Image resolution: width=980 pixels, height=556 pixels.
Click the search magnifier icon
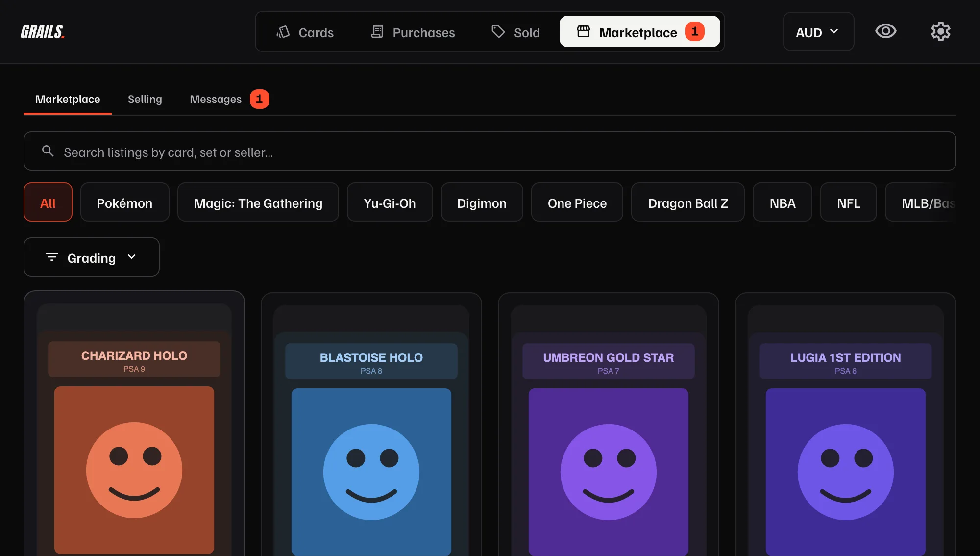(x=48, y=151)
